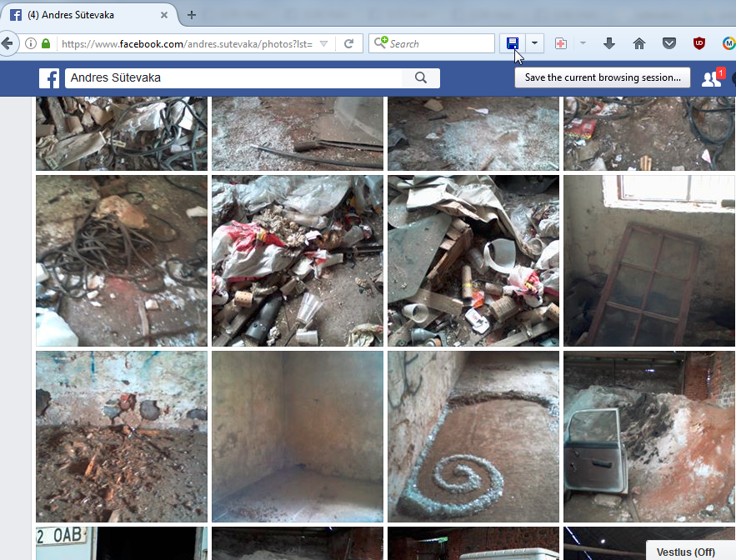Click the search engine magnifier with plus icon
The image size is (736, 560).
point(381,42)
